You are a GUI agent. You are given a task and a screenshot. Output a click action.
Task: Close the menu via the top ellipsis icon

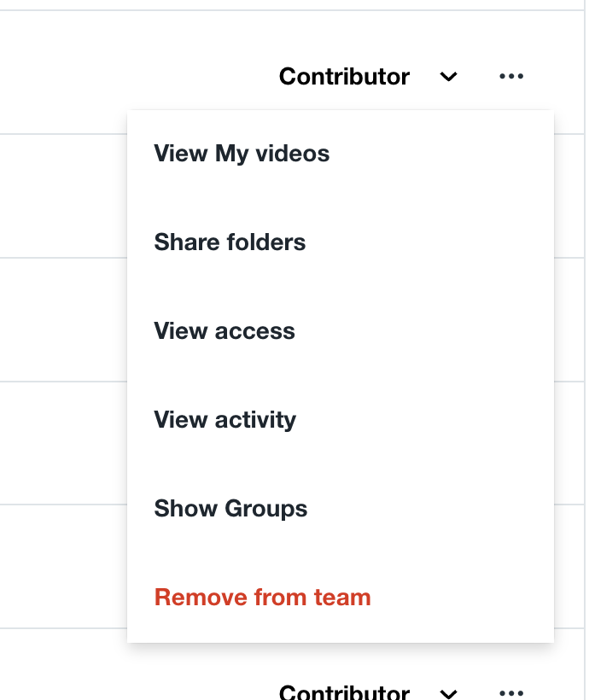coord(511,77)
